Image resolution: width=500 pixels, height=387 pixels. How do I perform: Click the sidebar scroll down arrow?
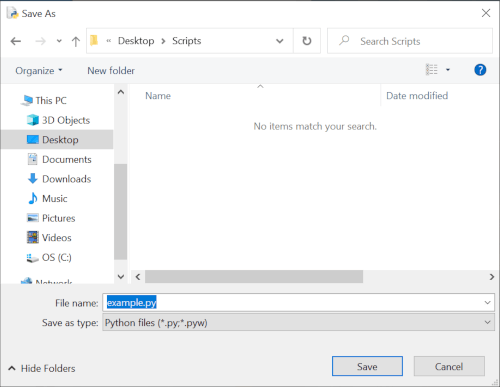pyautogui.click(x=121, y=276)
